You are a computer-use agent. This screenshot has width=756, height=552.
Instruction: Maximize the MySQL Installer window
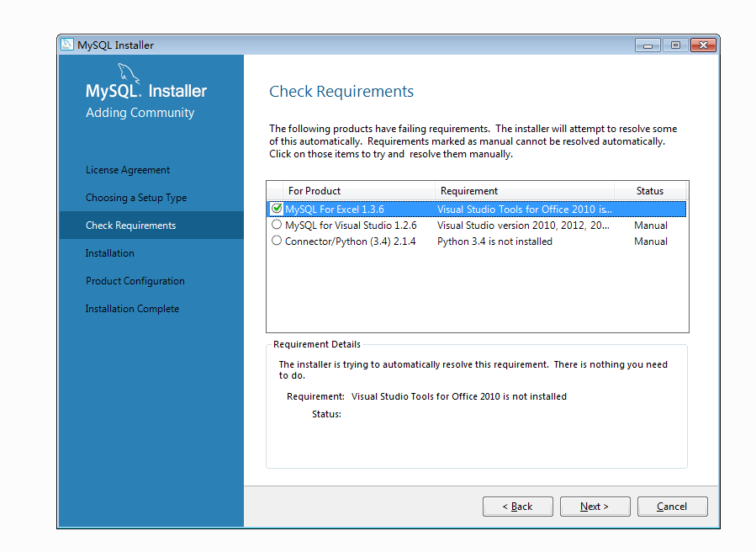click(x=675, y=45)
